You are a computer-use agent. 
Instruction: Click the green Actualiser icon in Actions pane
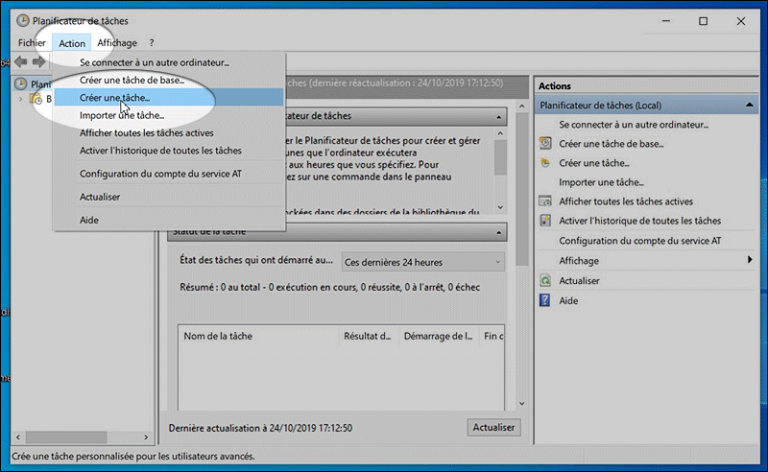545,281
